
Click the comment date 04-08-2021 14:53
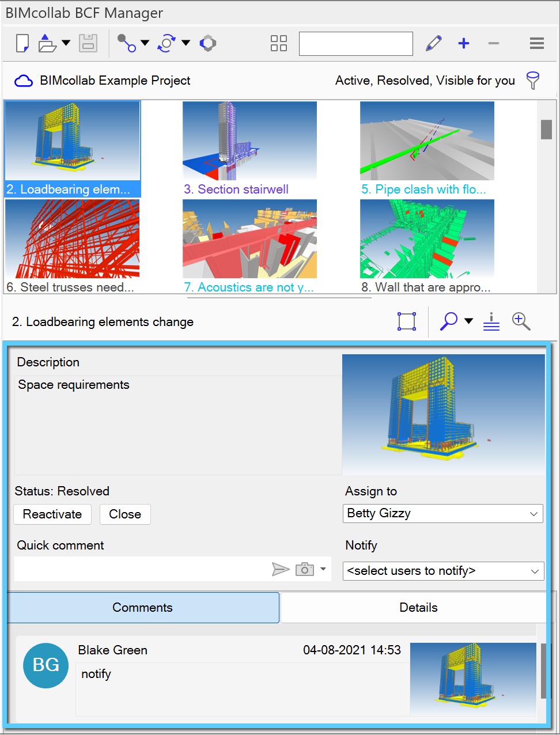(x=352, y=650)
